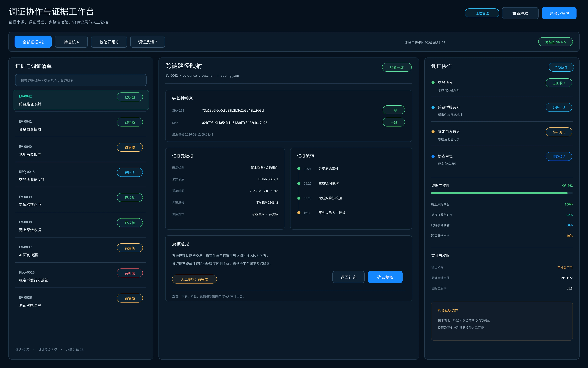Select the EV-0038 链上原始数据 entry
Screen dimensions: 588x368
tap(81, 226)
